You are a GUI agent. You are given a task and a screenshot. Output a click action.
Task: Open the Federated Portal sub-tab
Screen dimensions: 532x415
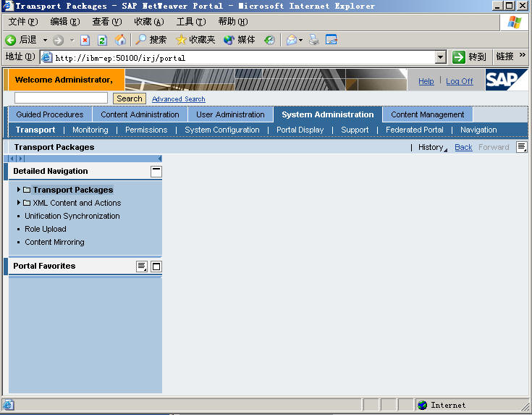414,130
